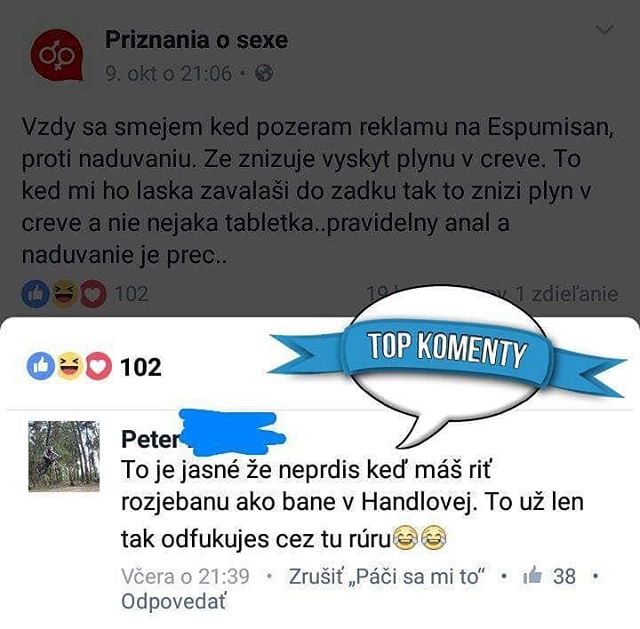Image resolution: width=640 pixels, height=629 pixels.
Task: Expand the post options chevron
Action: [604, 29]
